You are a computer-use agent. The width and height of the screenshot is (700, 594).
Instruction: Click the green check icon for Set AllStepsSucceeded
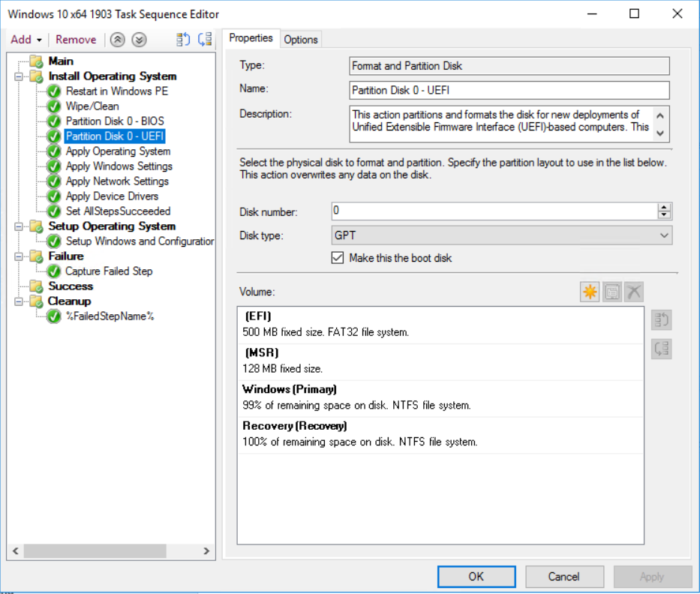(54, 211)
